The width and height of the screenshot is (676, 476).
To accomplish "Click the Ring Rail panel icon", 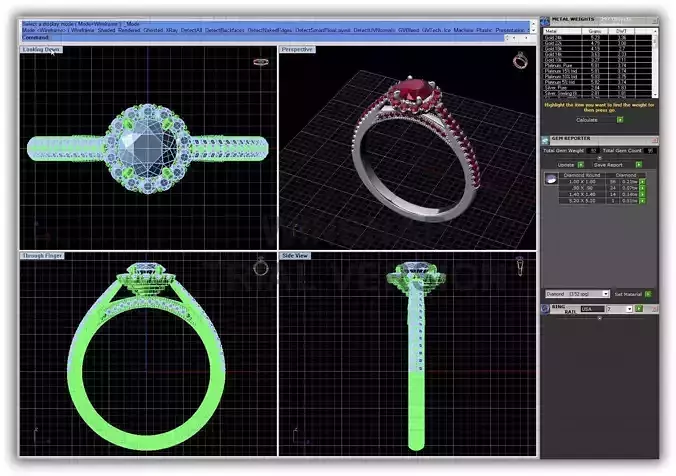I will tap(545, 309).
